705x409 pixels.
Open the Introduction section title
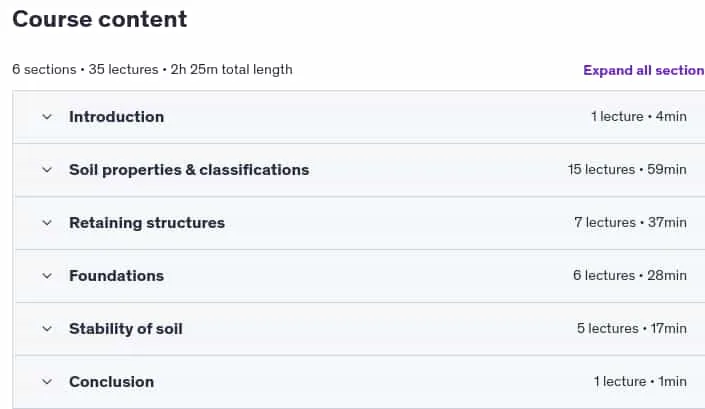(116, 117)
